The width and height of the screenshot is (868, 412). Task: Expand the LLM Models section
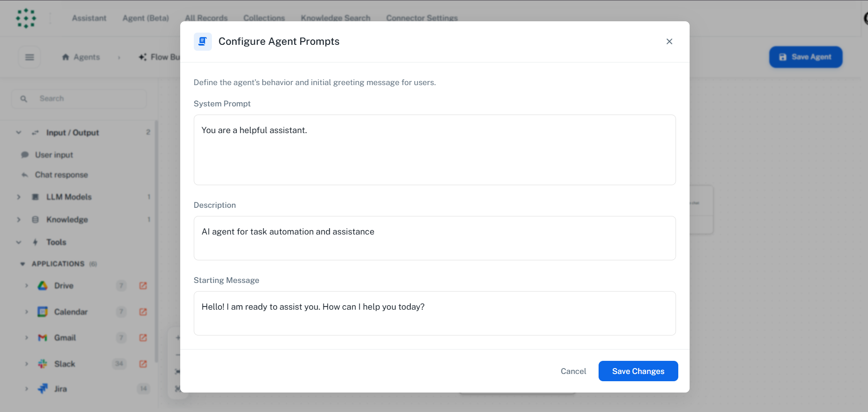pos(19,197)
